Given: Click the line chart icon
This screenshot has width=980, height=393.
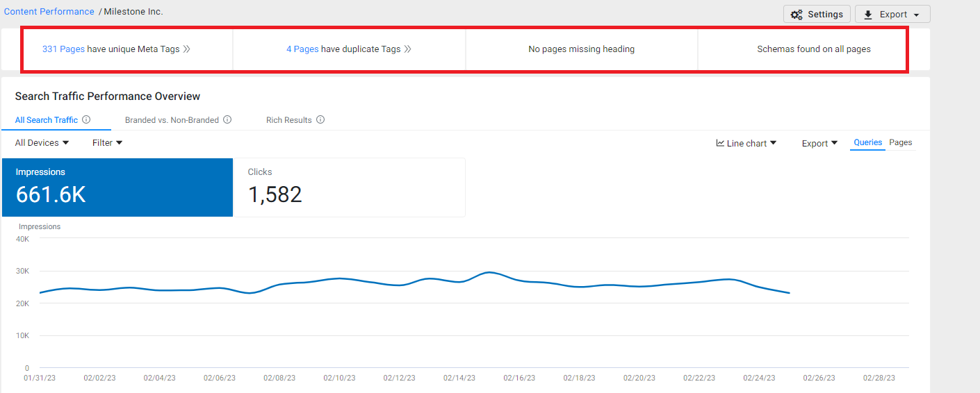Looking at the screenshot, I should pyautogui.click(x=720, y=143).
